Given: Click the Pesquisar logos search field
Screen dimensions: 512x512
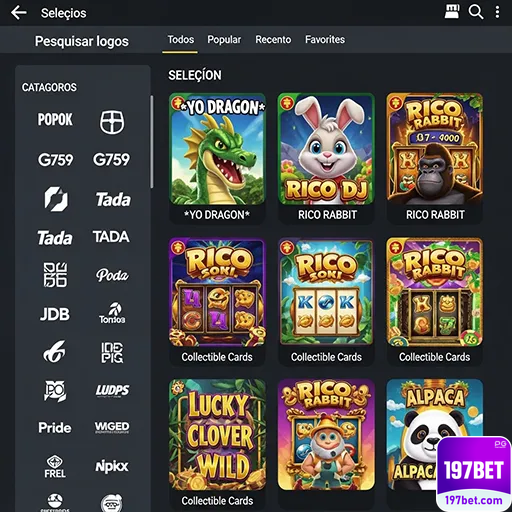Looking at the screenshot, I should point(82,41).
